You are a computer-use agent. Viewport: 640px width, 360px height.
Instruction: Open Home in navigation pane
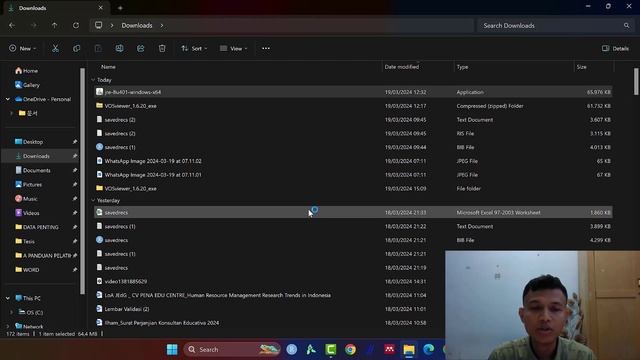(27, 71)
